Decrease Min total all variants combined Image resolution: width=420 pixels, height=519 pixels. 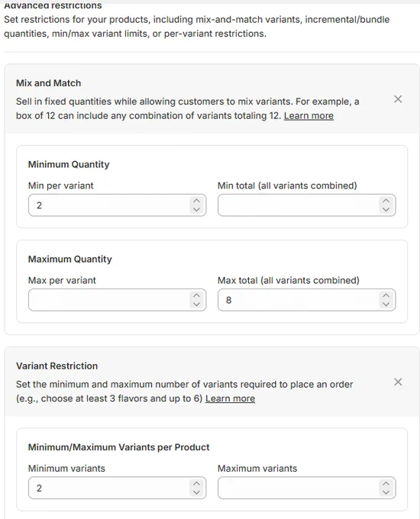pyautogui.click(x=386, y=209)
